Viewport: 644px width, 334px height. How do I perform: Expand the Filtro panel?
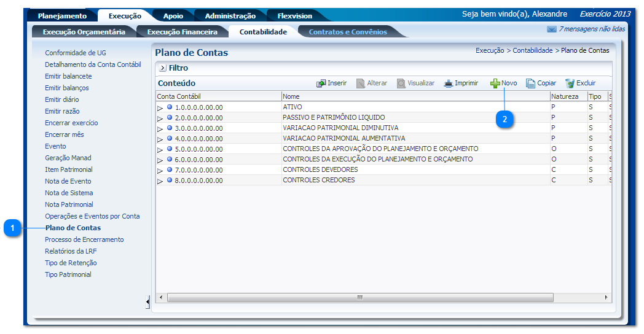(163, 68)
